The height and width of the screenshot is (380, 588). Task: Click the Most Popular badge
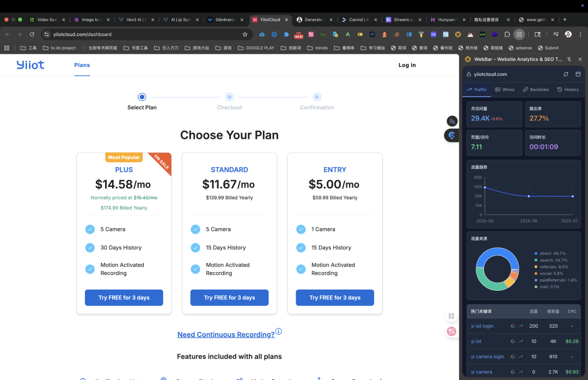(x=124, y=157)
